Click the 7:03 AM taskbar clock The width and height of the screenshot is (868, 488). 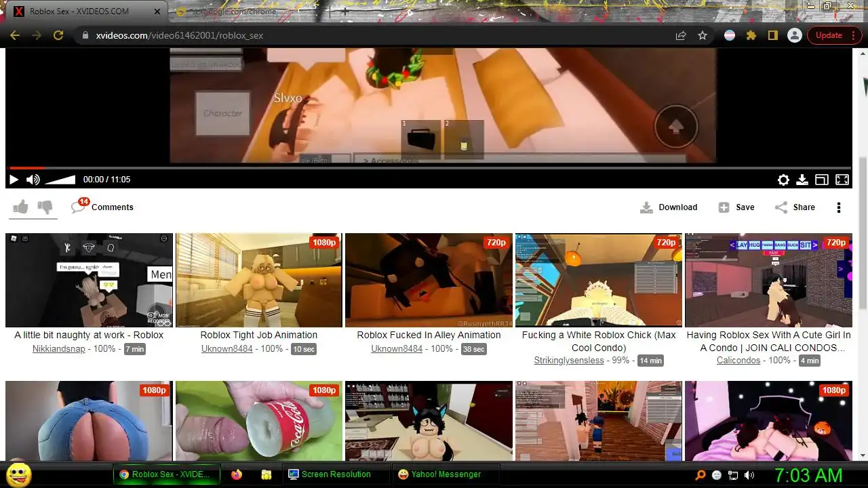tap(808, 475)
